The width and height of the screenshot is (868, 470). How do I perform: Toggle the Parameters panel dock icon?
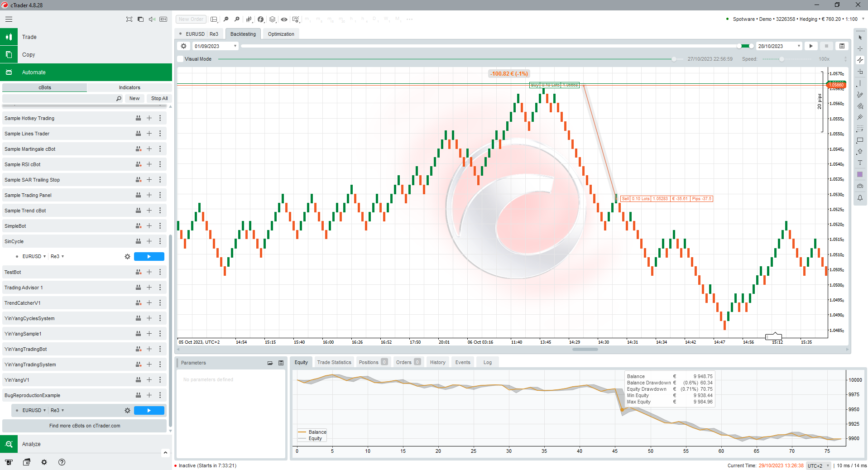coord(270,363)
